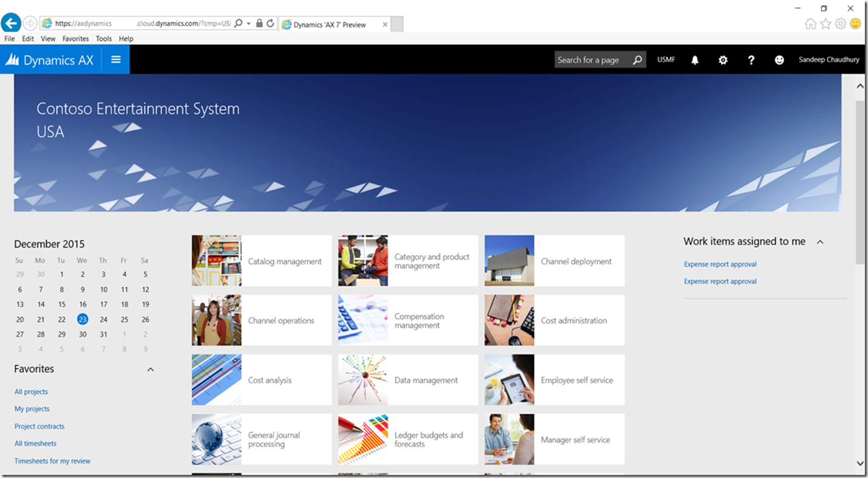Click the feedback smiley in the black bar
Image resolution: width=868 pixels, height=478 pixels.
(779, 60)
